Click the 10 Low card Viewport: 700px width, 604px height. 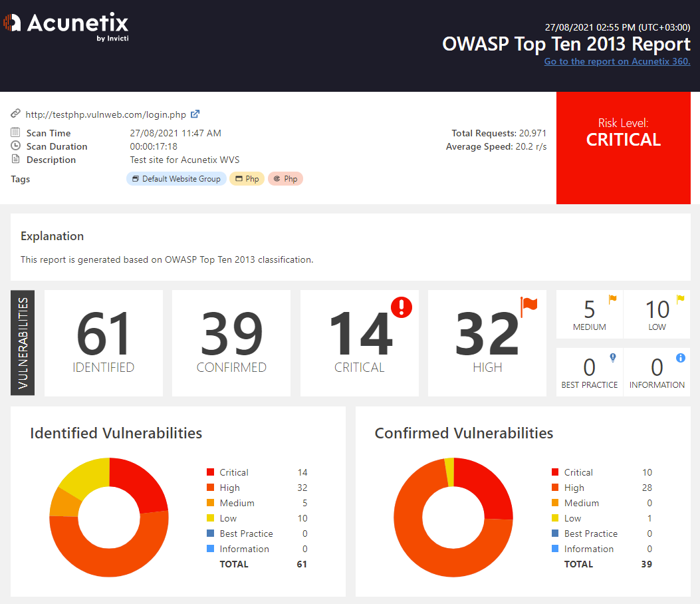tap(657, 314)
